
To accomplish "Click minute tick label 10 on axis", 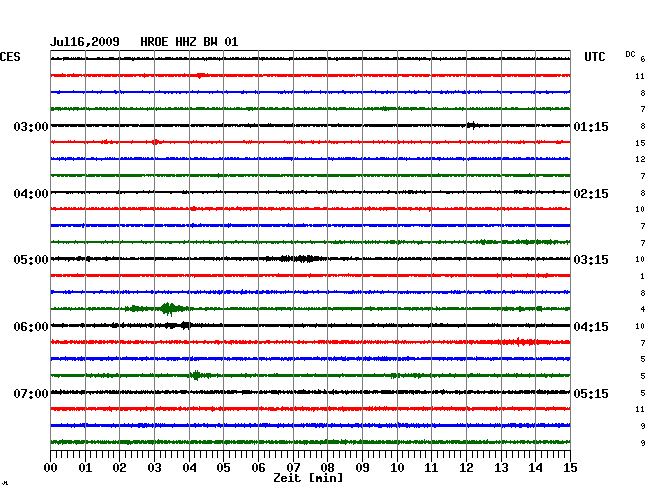I will (397, 468).
